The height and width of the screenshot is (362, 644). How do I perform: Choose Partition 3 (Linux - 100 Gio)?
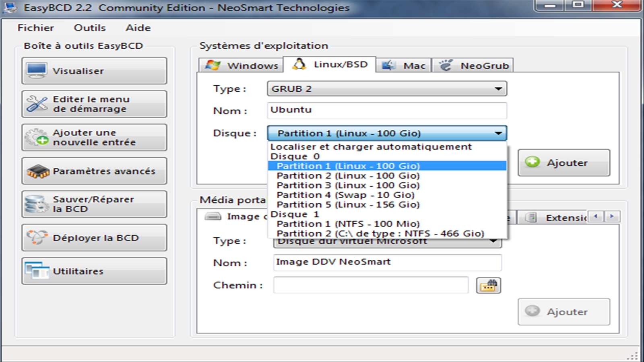tap(387, 185)
